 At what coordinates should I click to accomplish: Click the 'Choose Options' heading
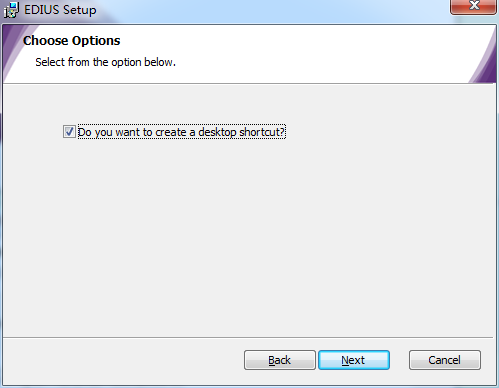[x=72, y=41]
